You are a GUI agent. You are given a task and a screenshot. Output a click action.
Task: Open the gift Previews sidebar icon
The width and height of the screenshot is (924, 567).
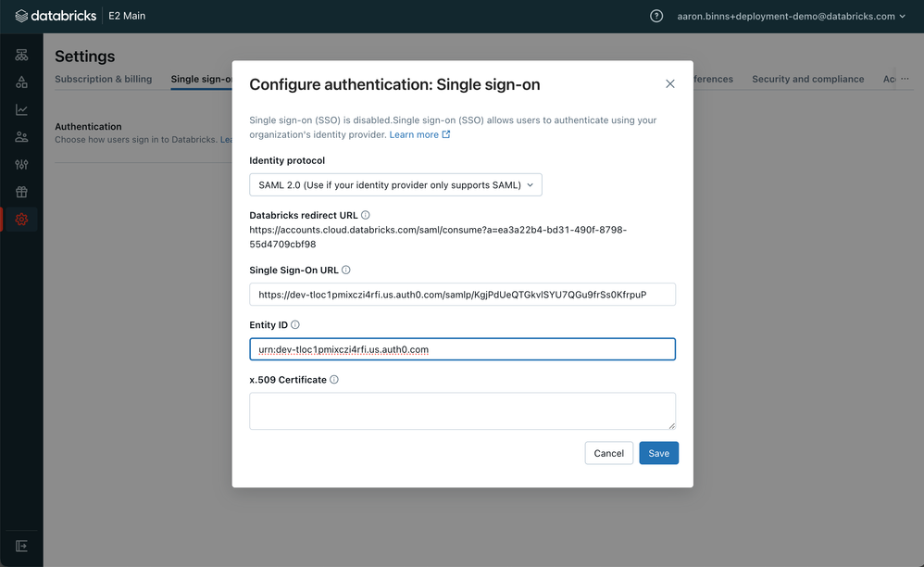click(x=21, y=192)
